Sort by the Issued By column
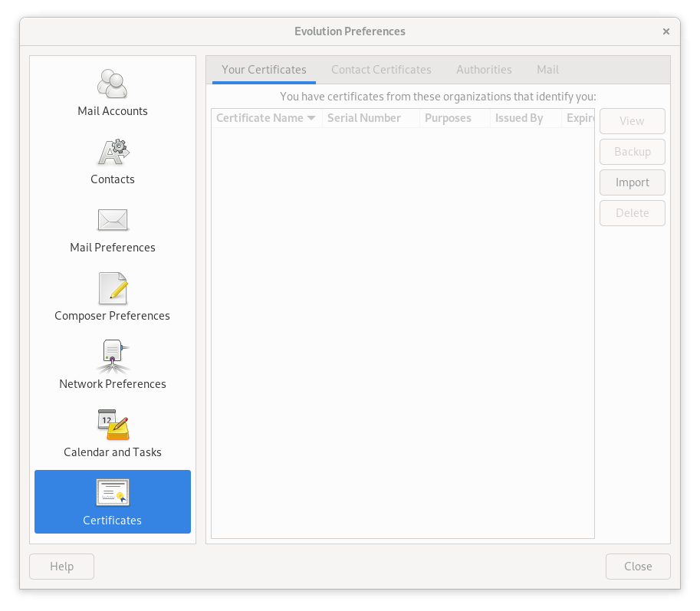The height and width of the screenshot is (611, 700). pyautogui.click(x=519, y=118)
